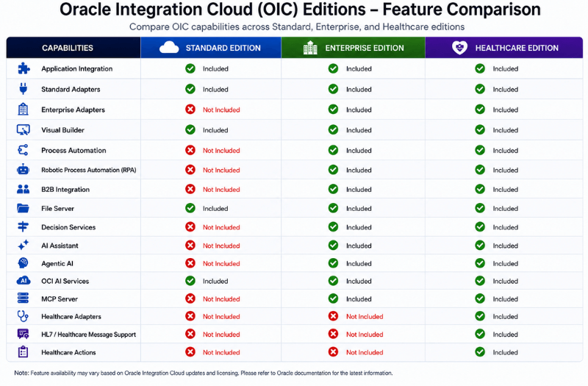Click the Feature Comparison main title

pos(300,10)
